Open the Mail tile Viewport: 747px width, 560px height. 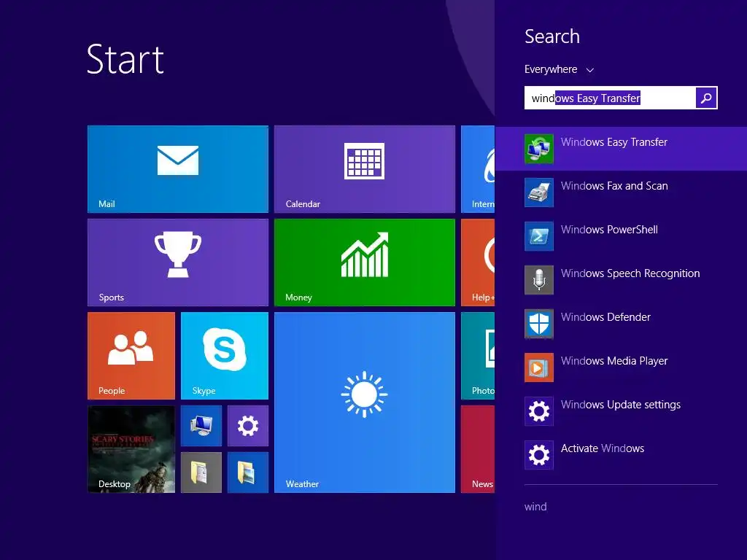[x=178, y=169]
